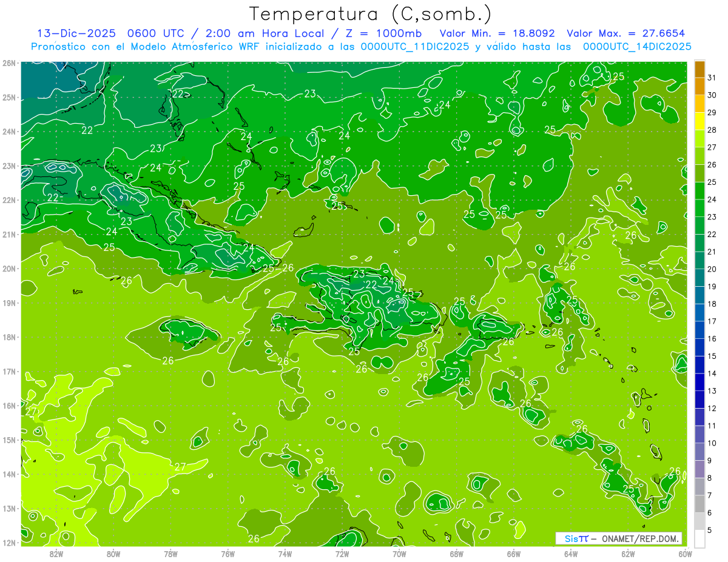Viewport: 728px width, 562px height.
Task: Click the "12N" latitude axis label
Action: 9,543
